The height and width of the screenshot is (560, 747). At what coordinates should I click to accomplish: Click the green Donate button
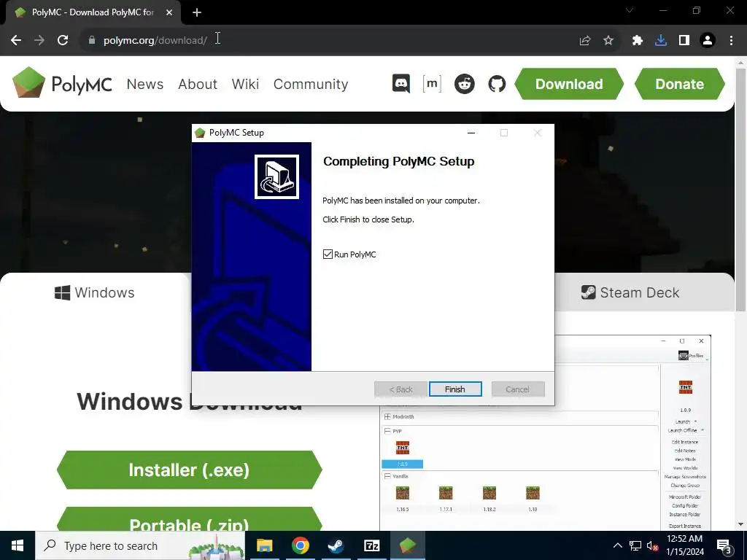pyautogui.click(x=679, y=84)
